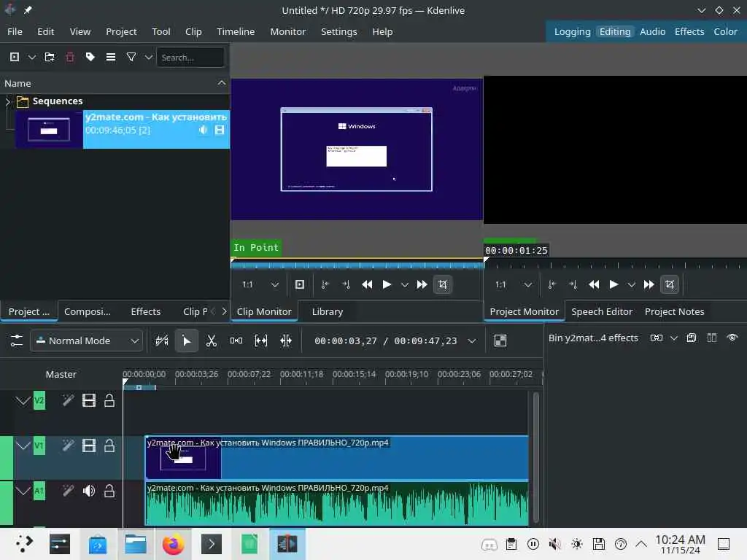Rewind playback in the Clip Monitor
747x560 pixels.
(x=367, y=285)
